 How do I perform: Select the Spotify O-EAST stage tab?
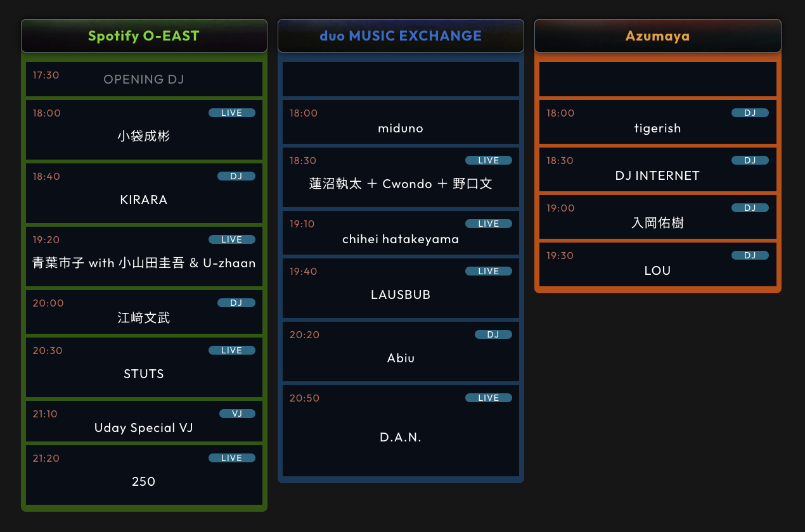(144, 36)
